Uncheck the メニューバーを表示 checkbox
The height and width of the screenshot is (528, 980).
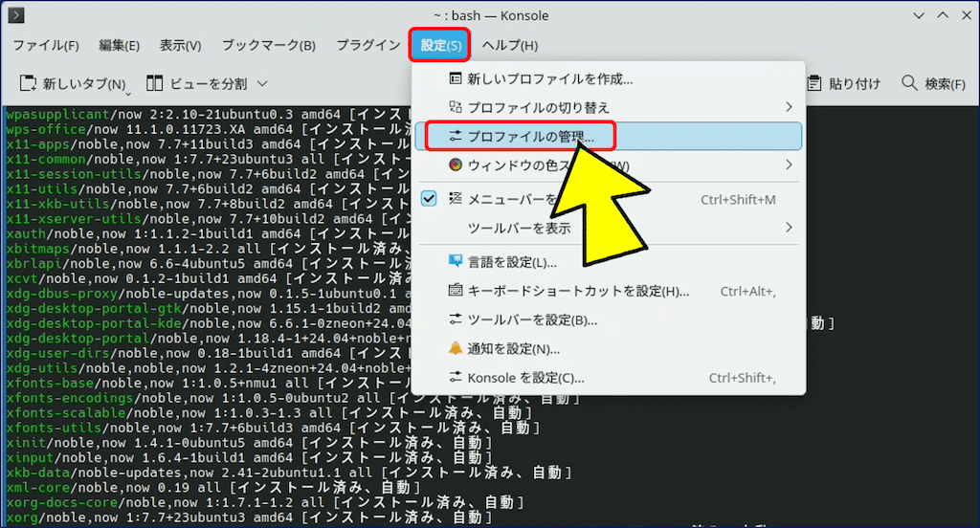[x=429, y=199]
